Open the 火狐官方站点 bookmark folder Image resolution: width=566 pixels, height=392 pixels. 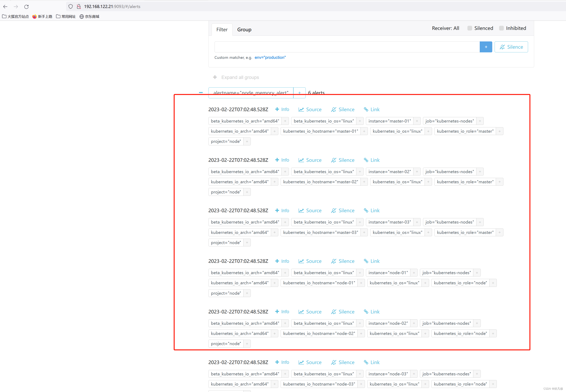click(x=15, y=16)
